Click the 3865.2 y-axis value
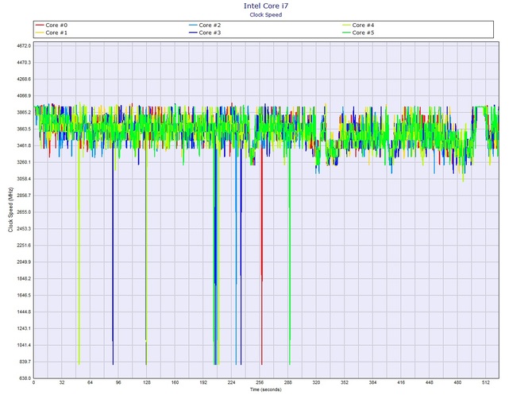Viewport: 532px width, 399px height. pos(24,112)
